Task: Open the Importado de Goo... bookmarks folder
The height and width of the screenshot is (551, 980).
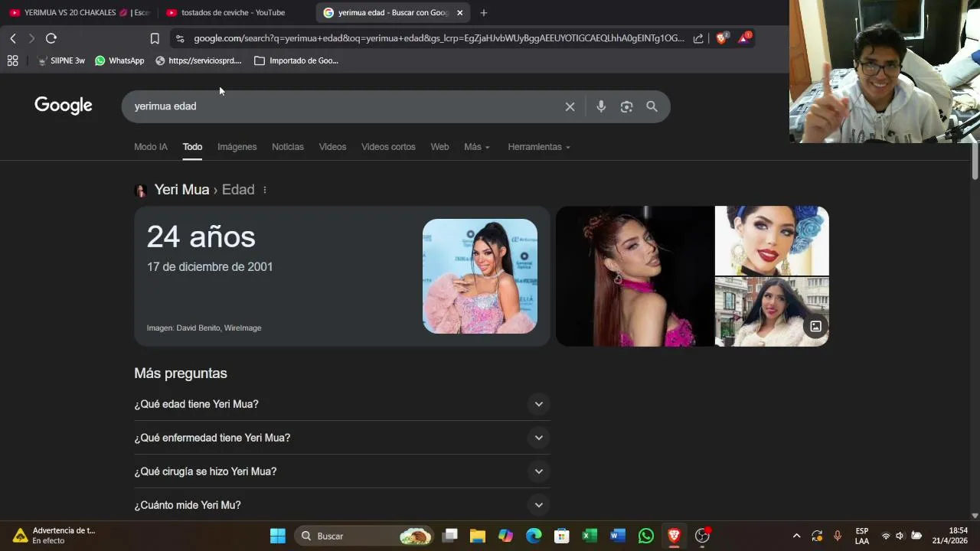Action: pos(296,60)
